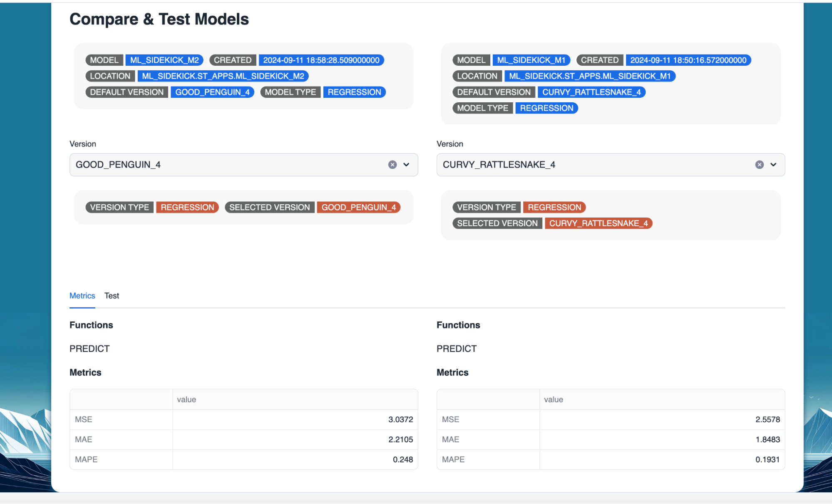
Task: Clear the GOOD_PENGUIN_4 version selection
Action: (392, 165)
